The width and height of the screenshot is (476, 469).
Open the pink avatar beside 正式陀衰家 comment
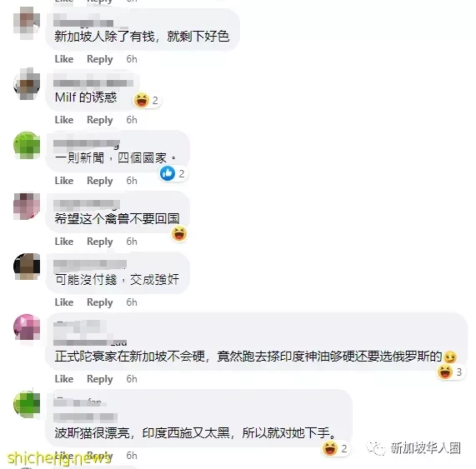[27, 327]
